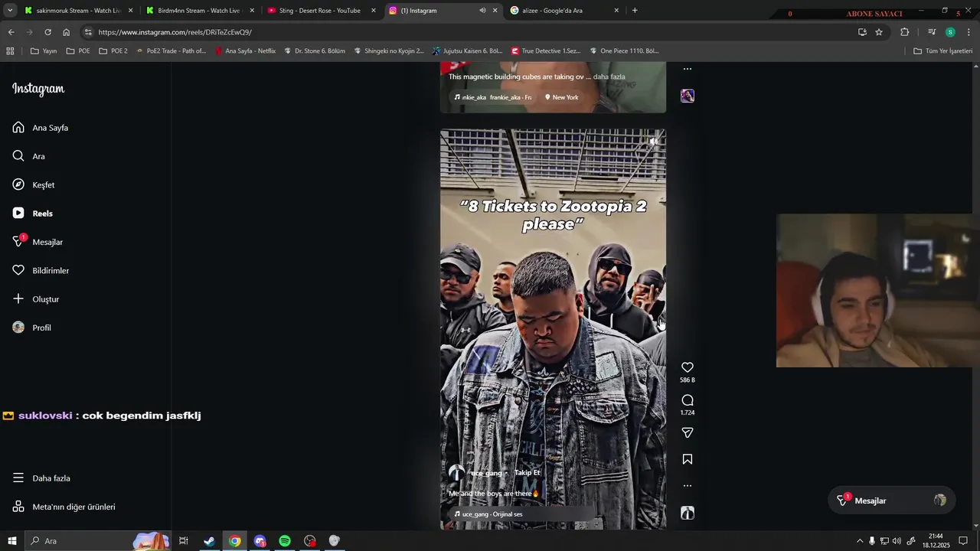980x551 pixels.
Task: Click the address bar URL
Action: coord(175,32)
